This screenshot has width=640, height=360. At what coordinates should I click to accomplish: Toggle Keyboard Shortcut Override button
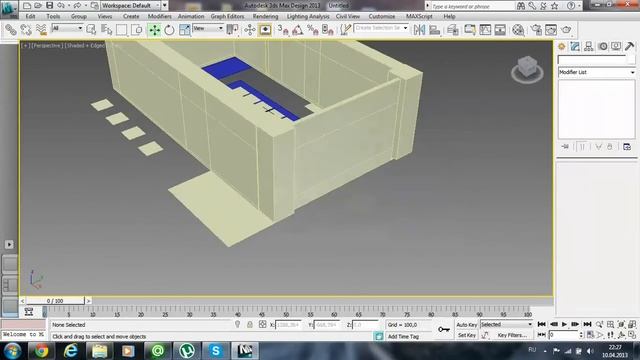[265, 29]
